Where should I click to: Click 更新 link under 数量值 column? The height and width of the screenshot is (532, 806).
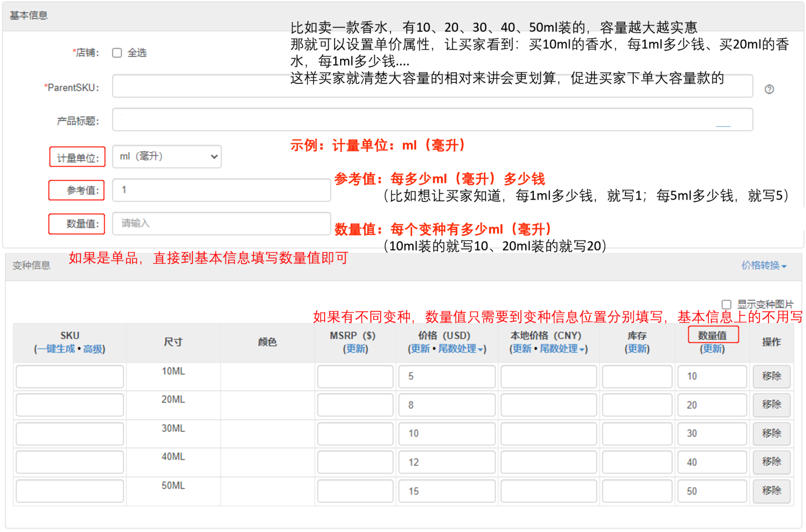click(712, 349)
